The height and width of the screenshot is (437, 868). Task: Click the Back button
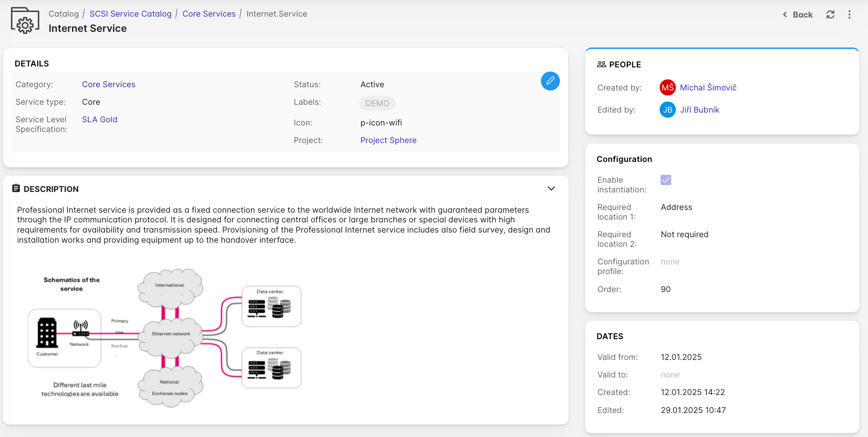coord(797,15)
